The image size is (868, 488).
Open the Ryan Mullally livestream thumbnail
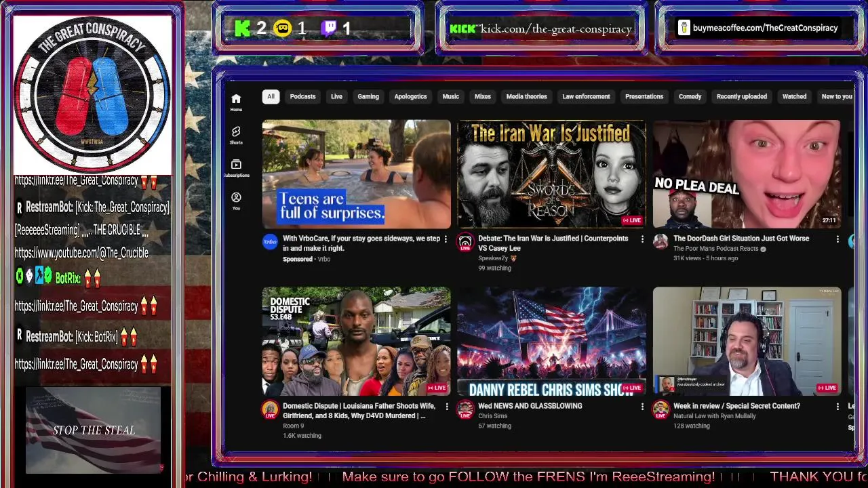(747, 342)
